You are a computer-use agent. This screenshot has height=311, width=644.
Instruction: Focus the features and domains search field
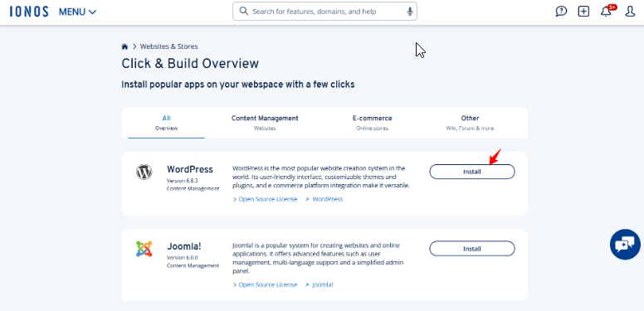tap(324, 12)
